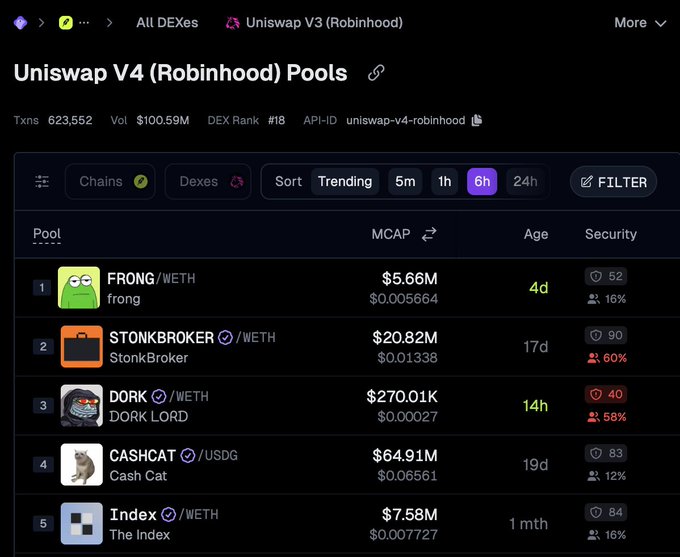This screenshot has height=557, width=680.
Task: Open the CASHCAT/USDG pool
Action: click(x=173, y=455)
